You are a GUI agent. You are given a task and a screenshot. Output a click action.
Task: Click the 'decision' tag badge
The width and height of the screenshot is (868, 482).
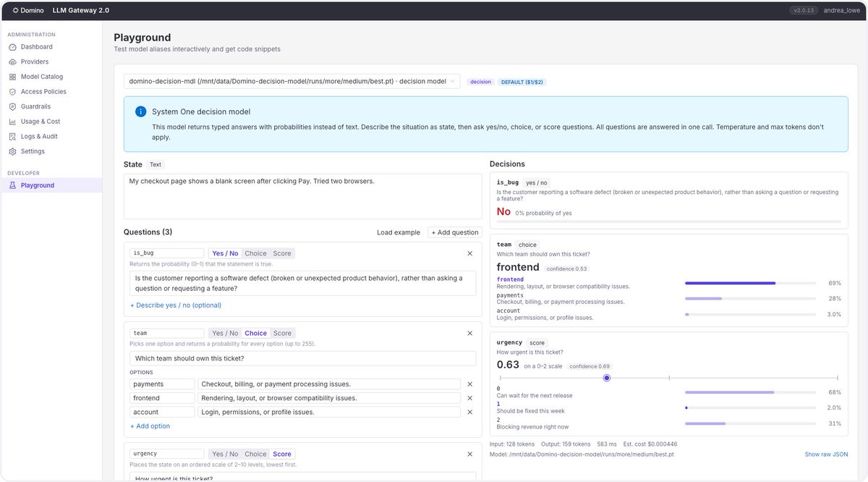click(480, 82)
